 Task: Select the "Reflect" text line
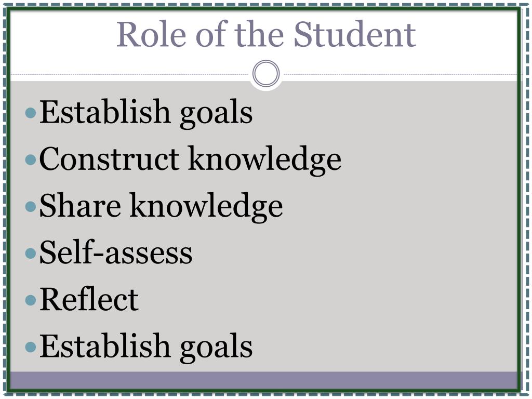(89, 299)
